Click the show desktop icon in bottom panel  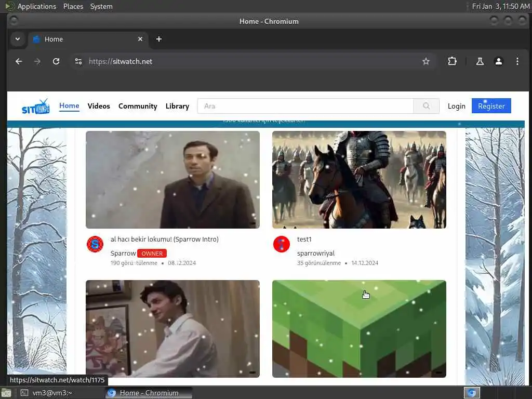pos(6,393)
